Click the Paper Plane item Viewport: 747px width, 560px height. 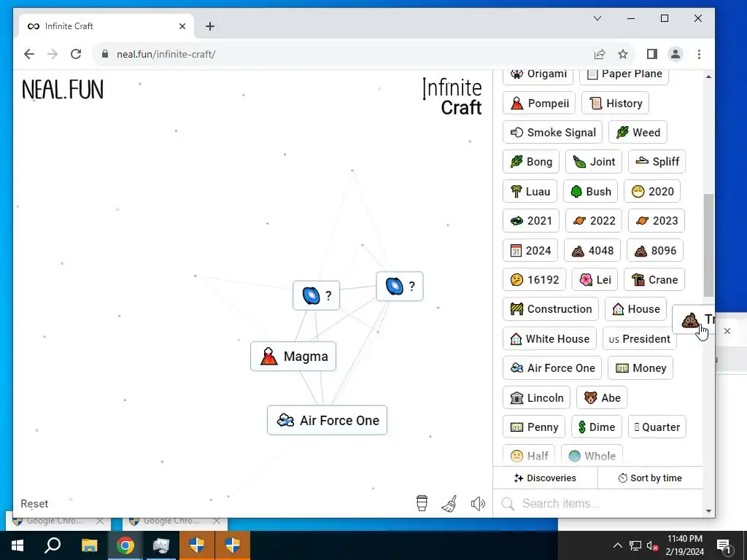(624, 76)
